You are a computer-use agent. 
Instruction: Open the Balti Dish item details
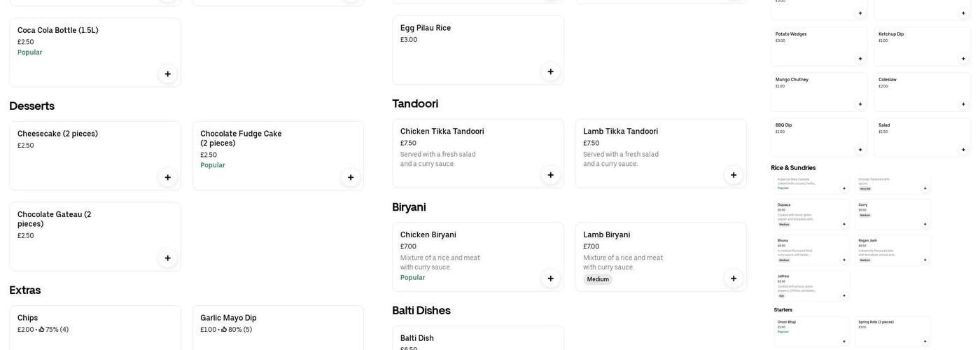click(x=477, y=339)
